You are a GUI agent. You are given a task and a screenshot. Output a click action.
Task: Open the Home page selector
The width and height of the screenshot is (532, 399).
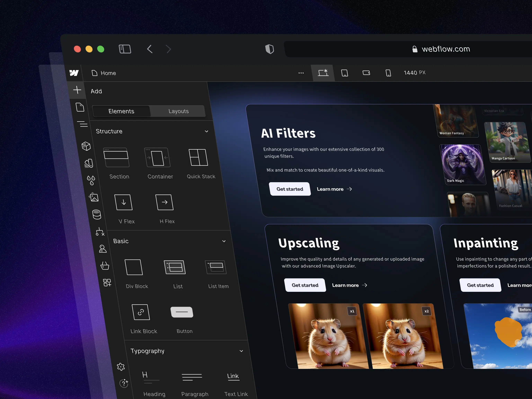pos(104,73)
